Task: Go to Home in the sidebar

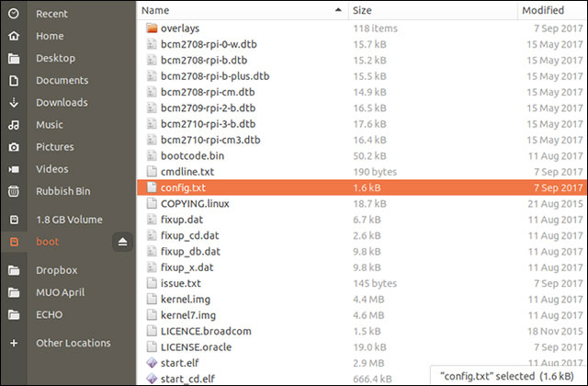Action: (x=50, y=36)
